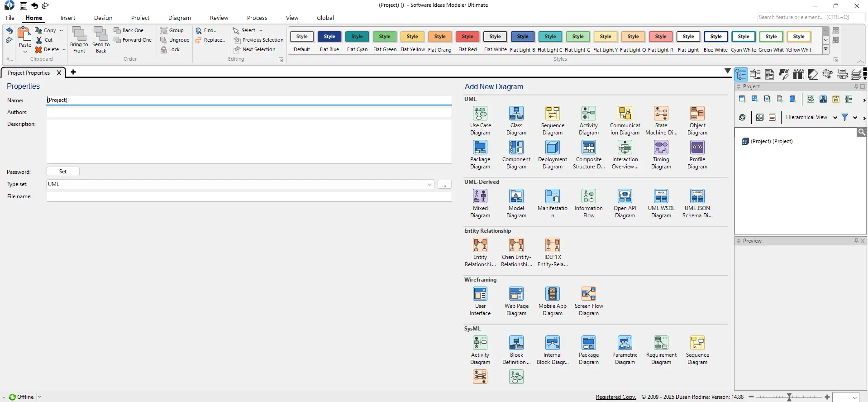The height and width of the screenshot is (402, 868).
Task: Open the Review ribbon tab
Action: [x=219, y=18]
